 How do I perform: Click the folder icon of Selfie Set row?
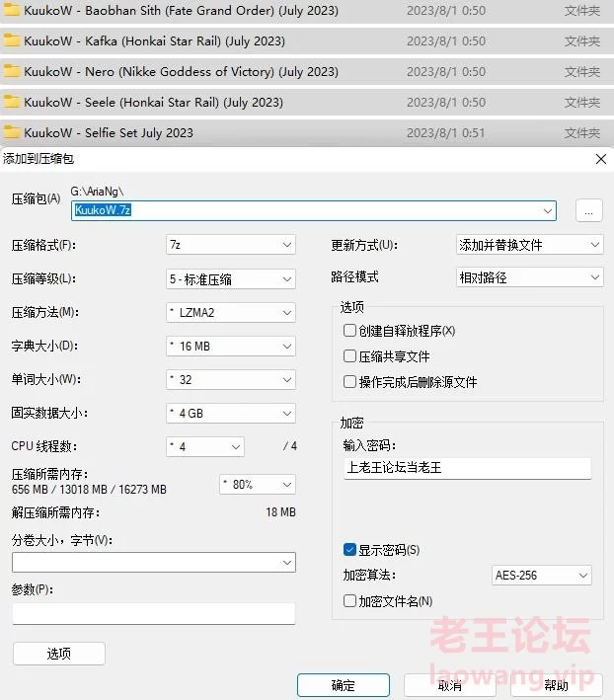[12, 132]
